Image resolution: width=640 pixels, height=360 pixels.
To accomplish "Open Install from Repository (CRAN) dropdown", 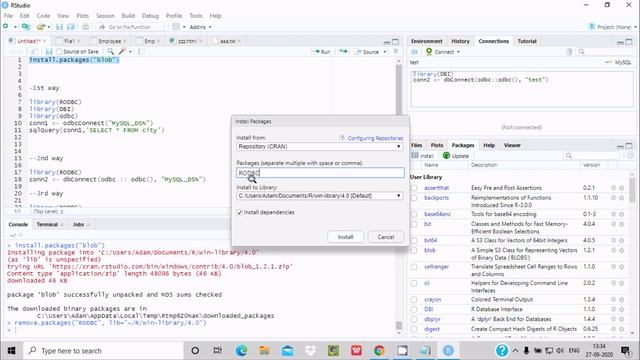I will 320,147.
